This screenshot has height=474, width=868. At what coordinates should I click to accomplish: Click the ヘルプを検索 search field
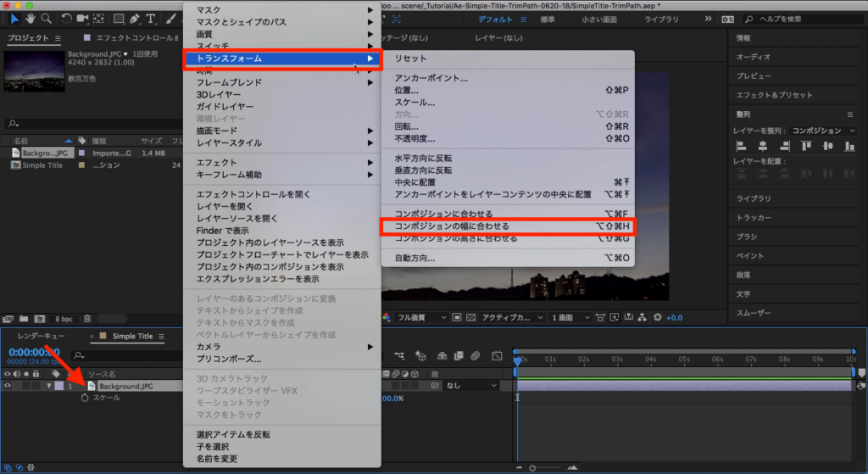(x=803, y=19)
